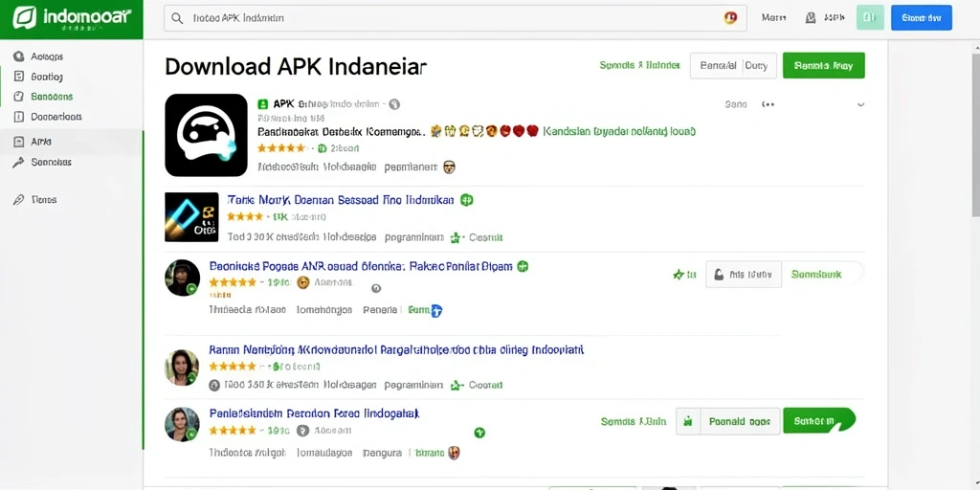Click the gray question icon in fifth result
Image resolution: width=980 pixels, height=490 pixels.
[303, 430]
